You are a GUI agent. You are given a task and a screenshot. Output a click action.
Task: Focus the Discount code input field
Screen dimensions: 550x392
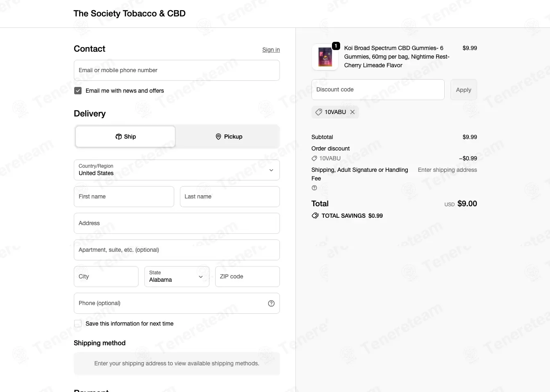click(x=378, y=89)
